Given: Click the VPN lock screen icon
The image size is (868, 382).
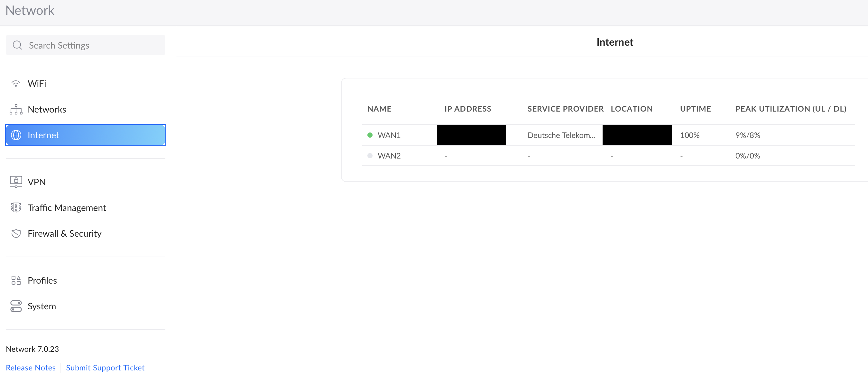Looking at the screenshot, I should pos(16,182).
